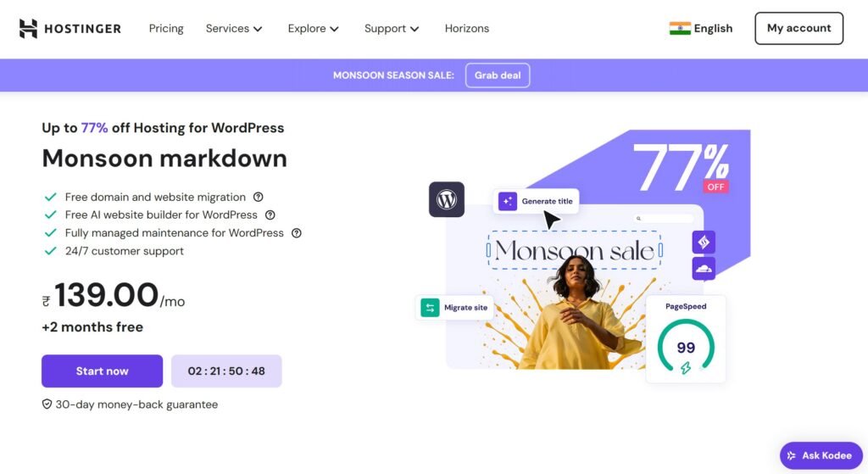The width and height of the screenshot is (868, 474).
Task: Expand the Support menu
Action: pos(392,28)
